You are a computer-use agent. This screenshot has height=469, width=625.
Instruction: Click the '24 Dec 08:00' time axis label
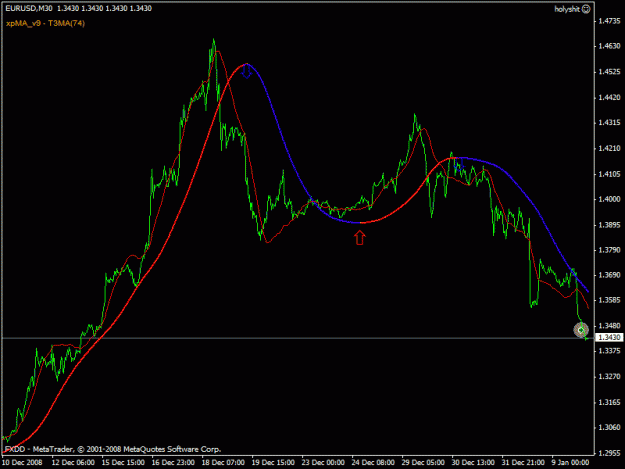point(373,463)
